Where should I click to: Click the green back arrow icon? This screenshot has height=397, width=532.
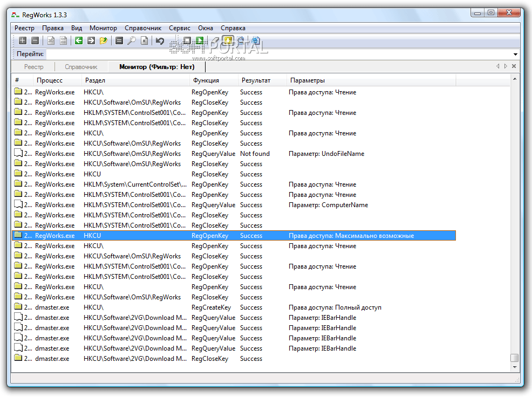(79, 40)
